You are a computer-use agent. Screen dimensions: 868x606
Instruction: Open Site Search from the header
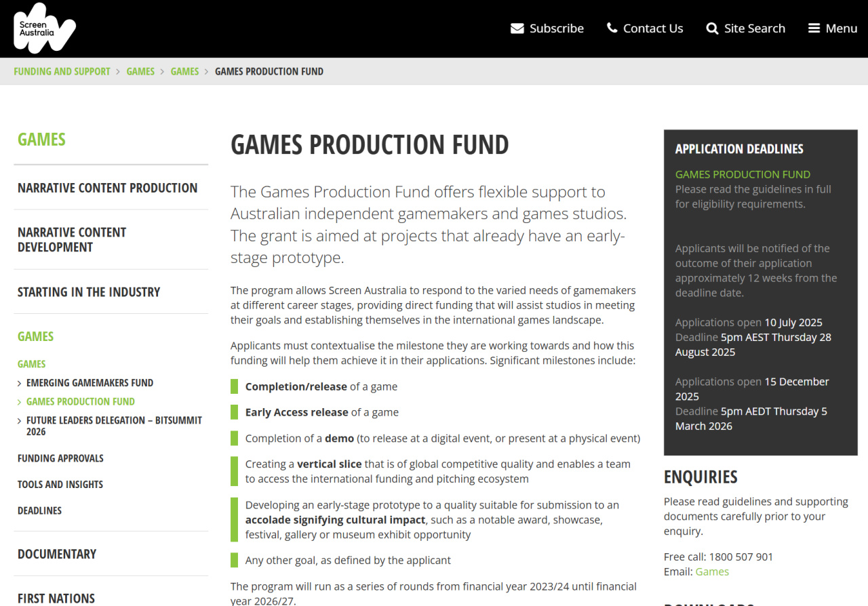755,28
